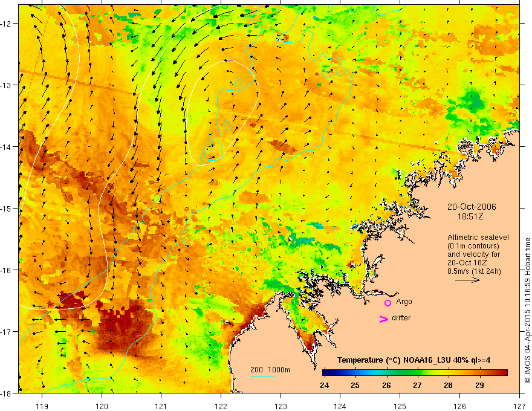The width and height of the screenshot is (532, 411).
Task: Click longitude axis label 124
Action: coord(340,406)
